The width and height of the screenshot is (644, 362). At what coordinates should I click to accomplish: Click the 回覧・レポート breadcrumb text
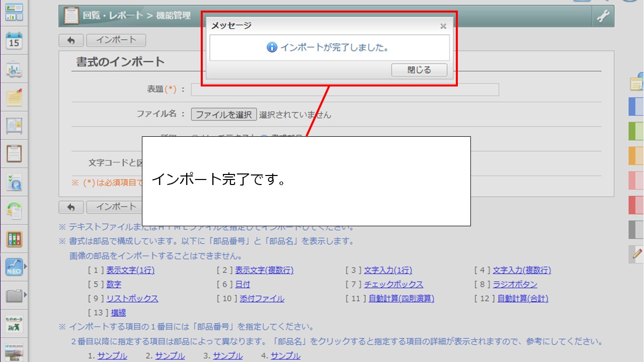click(113, 16)
